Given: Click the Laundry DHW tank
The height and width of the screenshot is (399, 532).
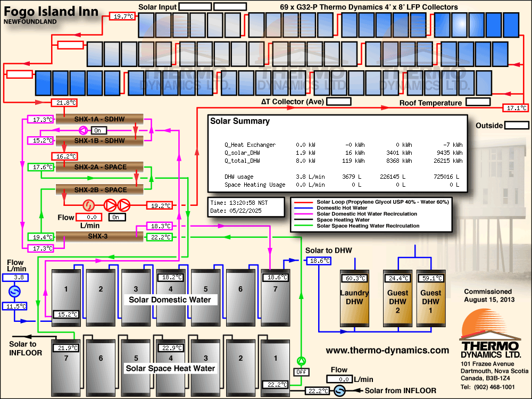Looking at the screenshot, I should [354, 298].
